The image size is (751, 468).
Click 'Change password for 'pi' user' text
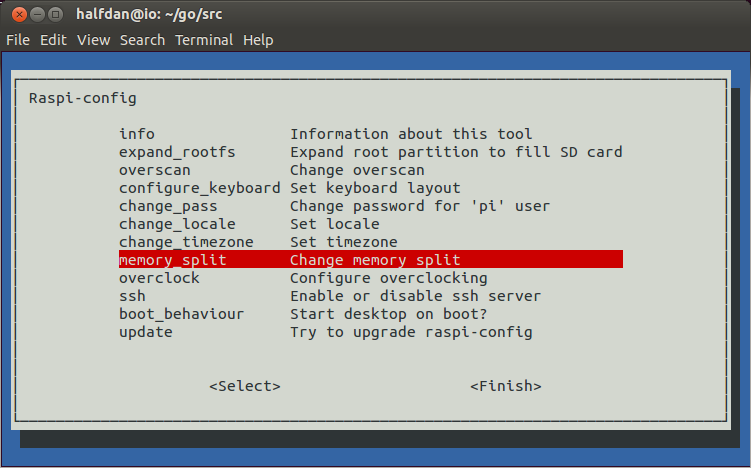(420, 206)
